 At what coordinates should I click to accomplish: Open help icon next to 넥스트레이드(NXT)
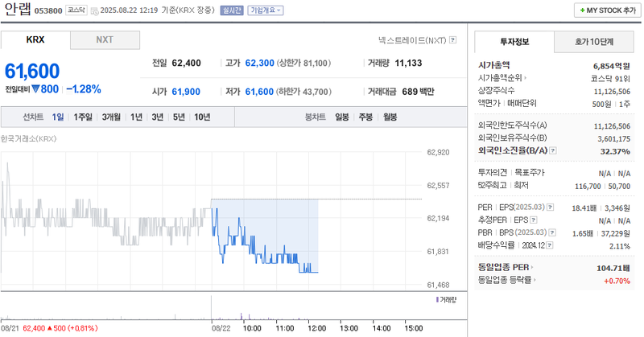452,40
